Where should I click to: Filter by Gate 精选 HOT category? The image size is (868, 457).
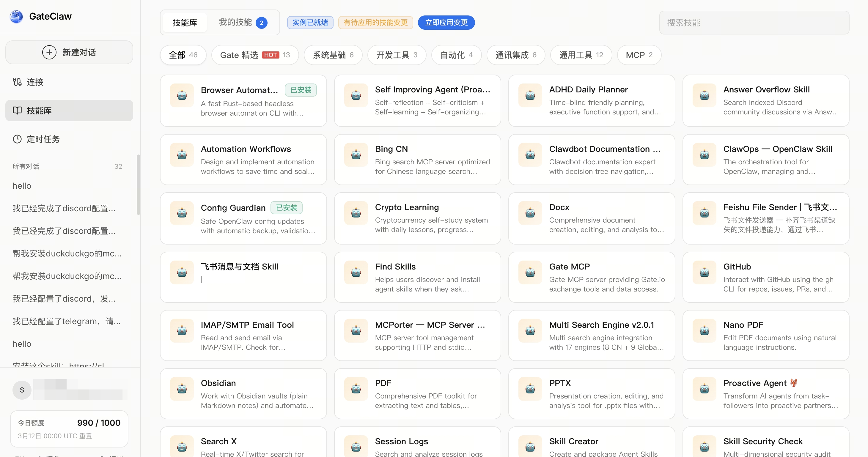pos(255,55)
